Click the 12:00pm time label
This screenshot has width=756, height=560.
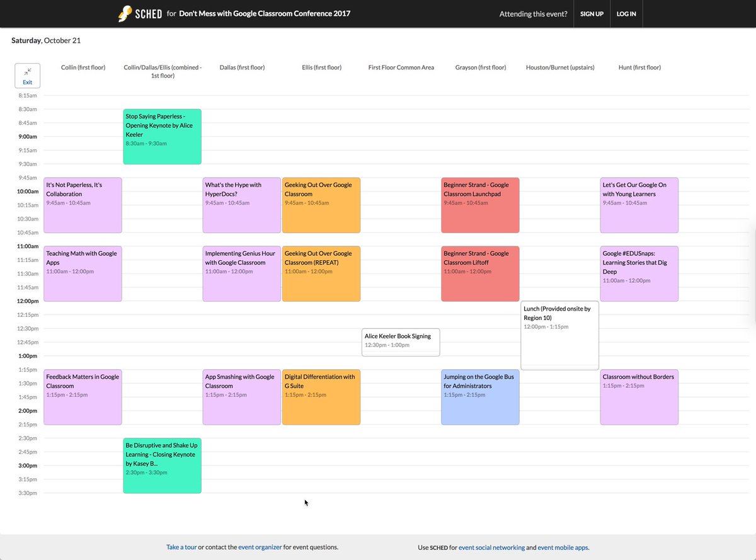tap(26, 301)
